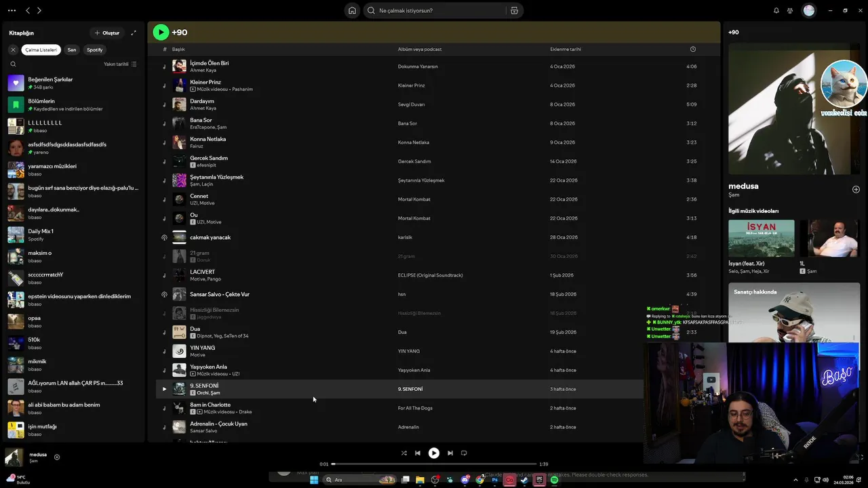Play the 9. SENFONİ row
Screen dimensions: 868x488
(164, 389)
